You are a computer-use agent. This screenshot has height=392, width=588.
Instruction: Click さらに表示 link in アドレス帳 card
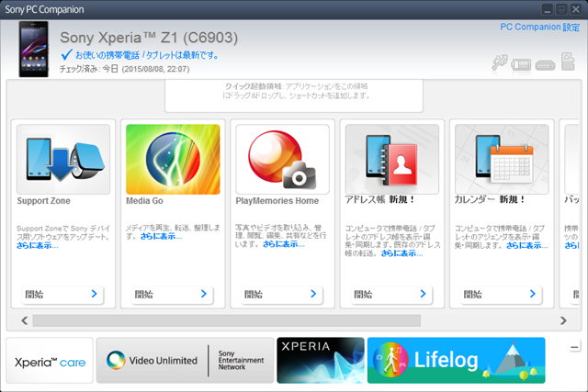click(x=402, y=253)
